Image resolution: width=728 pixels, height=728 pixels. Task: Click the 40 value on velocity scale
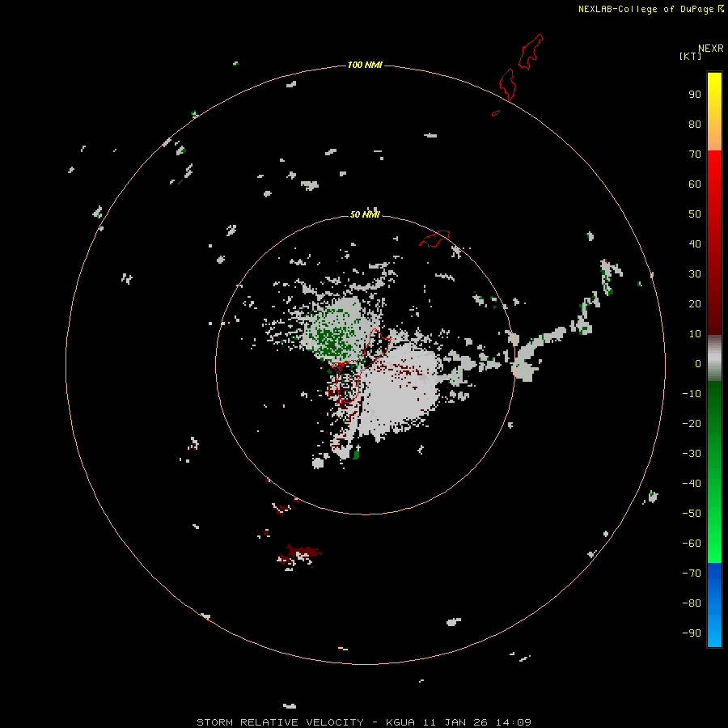click(695, 244)
